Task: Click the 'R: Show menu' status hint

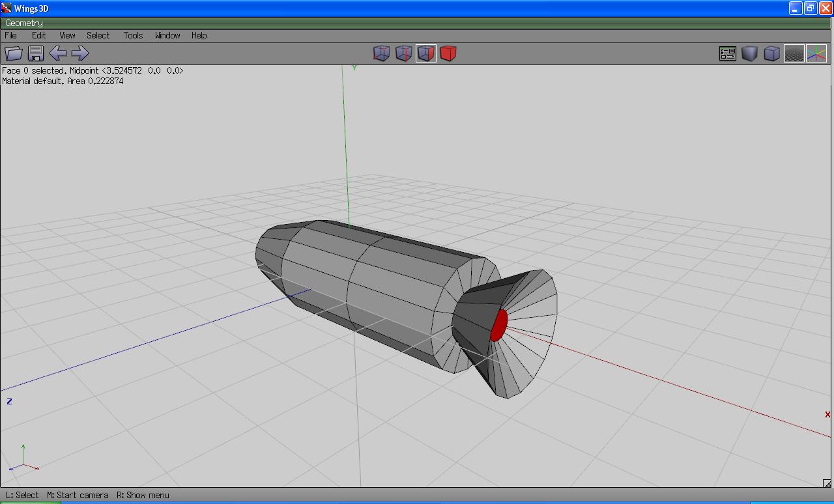Action: pos(143,495)
